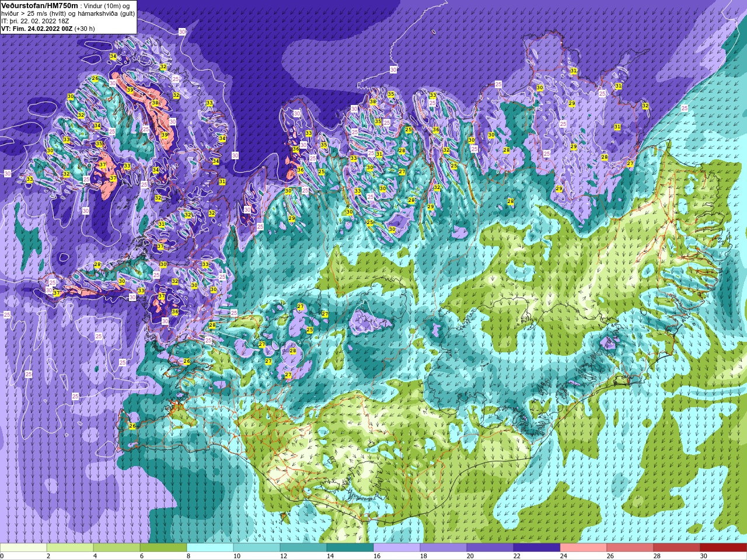
Task: Select the 22–24 dark indigo legend swatch
Action: 537,548
